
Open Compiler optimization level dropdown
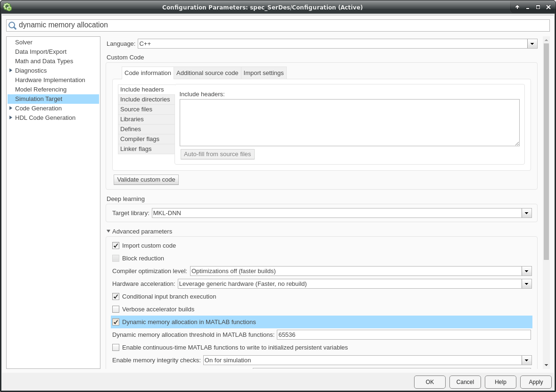(526, 271)
